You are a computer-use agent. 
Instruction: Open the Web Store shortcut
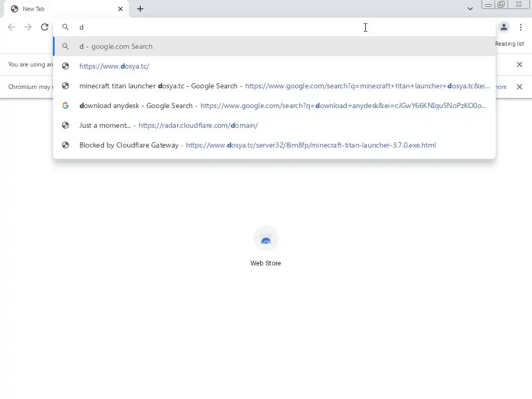[x=265, y=247]
